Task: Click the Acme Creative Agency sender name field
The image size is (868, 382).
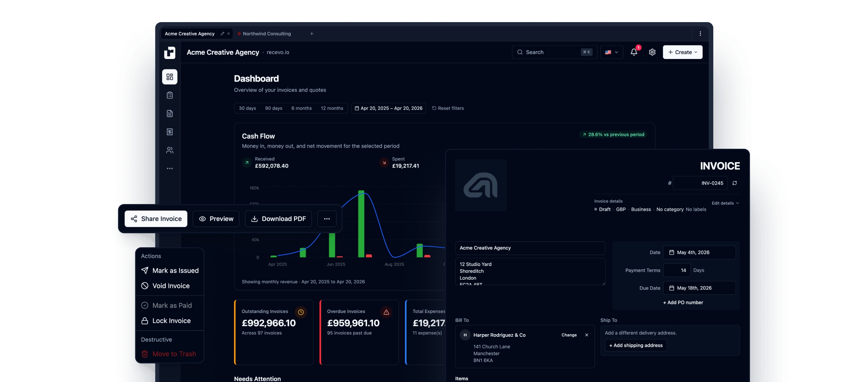Action: tap(530, 248)
